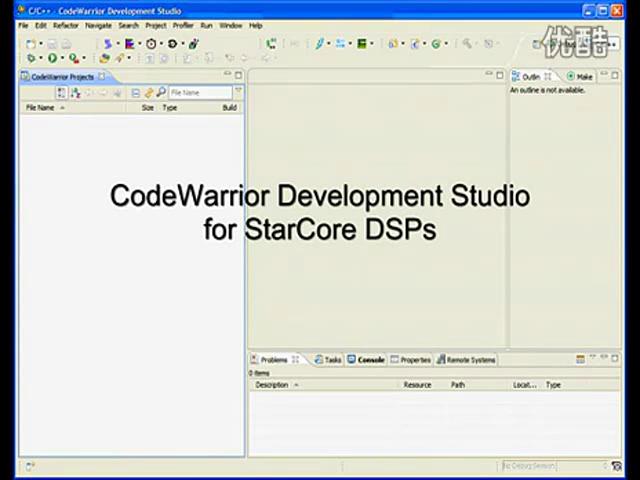Open the Window menu

pos(231,25)
